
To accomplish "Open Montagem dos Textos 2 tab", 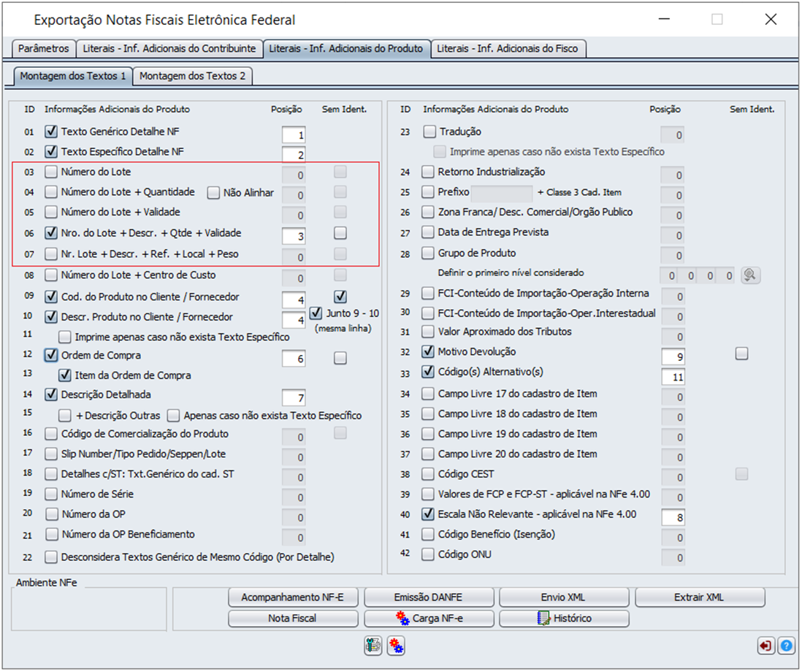I will 193,76.
